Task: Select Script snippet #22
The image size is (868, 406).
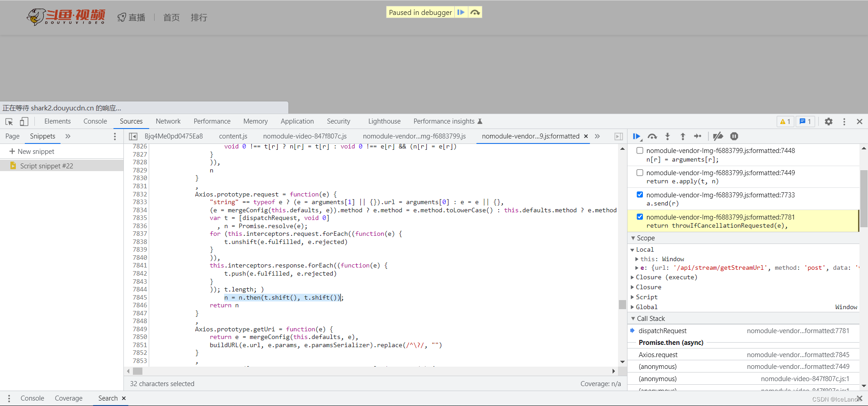Action: 61,166
